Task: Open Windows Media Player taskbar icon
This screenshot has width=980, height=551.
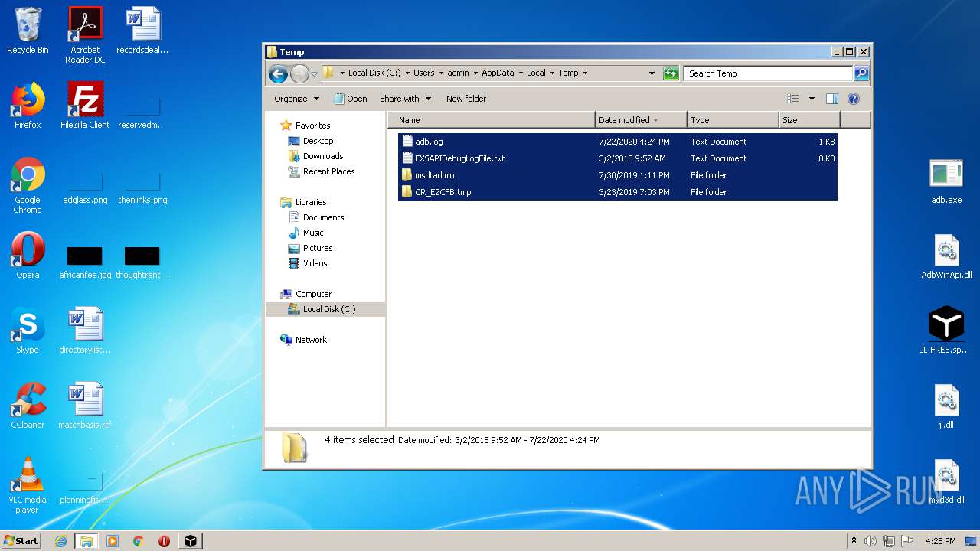Action: pos(113,541)
